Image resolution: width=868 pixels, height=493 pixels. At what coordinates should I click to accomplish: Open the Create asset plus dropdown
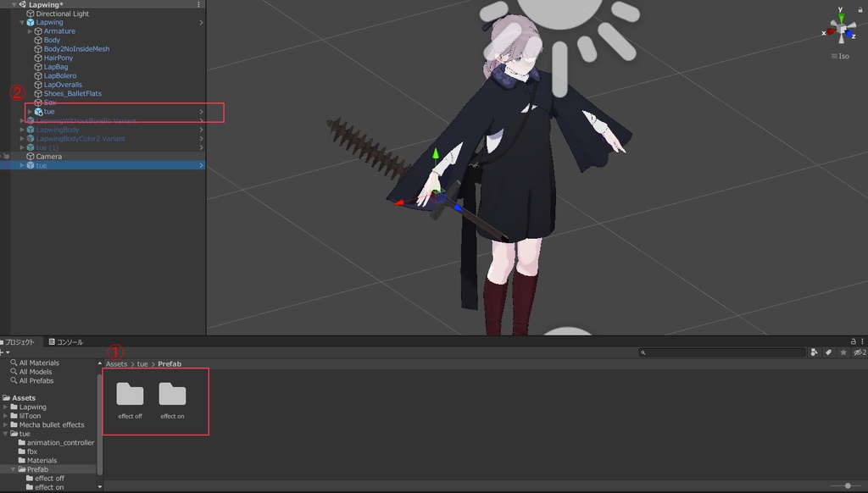click(5, 352)
